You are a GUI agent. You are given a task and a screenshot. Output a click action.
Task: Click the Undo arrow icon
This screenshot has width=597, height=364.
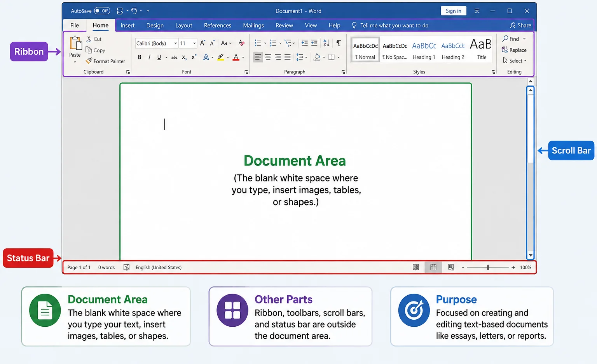click(x=134, y=11)
